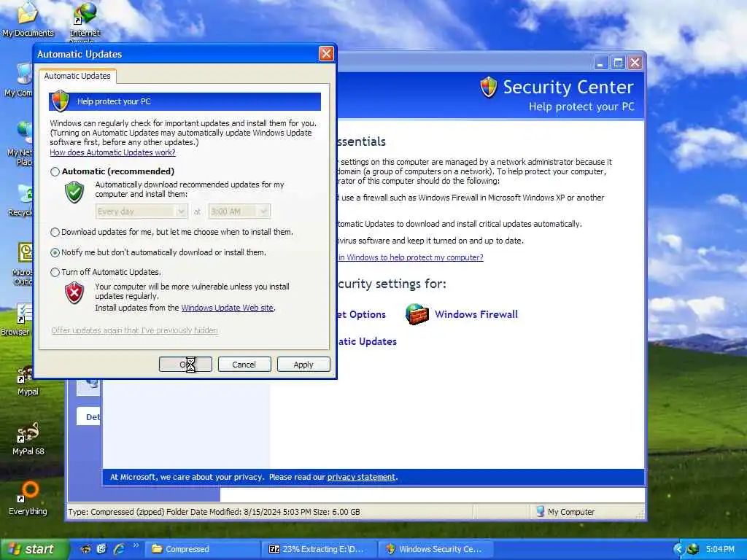Launch Internet Explorer from quick launch
Image resolution: width=747 pixels, height=560 pixels.
tap(119, 549)
